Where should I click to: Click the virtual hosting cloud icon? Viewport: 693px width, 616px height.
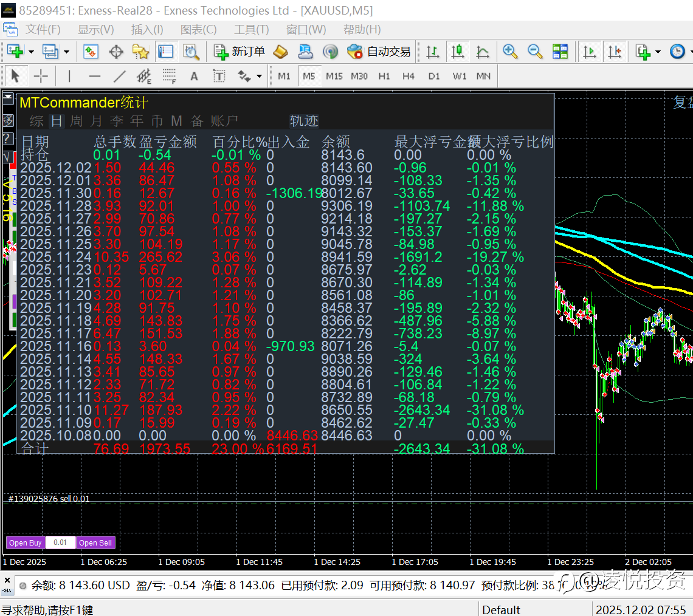[x=305, y=52]
